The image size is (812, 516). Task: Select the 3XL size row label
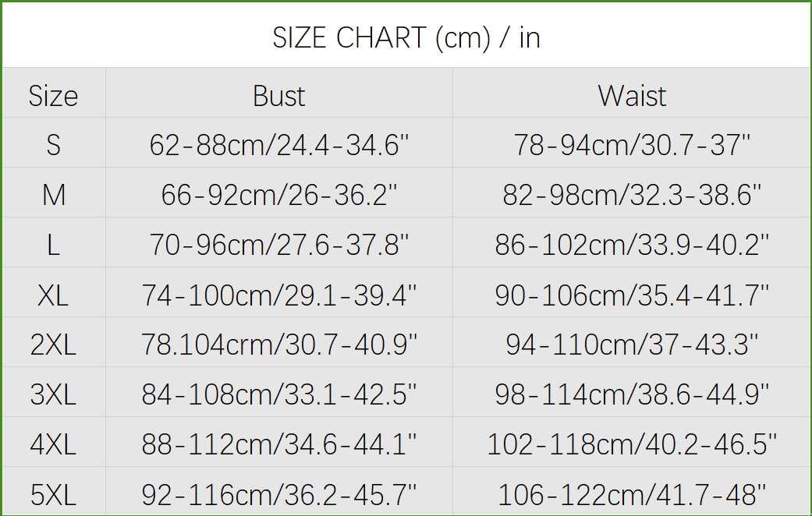pos(53,394)
